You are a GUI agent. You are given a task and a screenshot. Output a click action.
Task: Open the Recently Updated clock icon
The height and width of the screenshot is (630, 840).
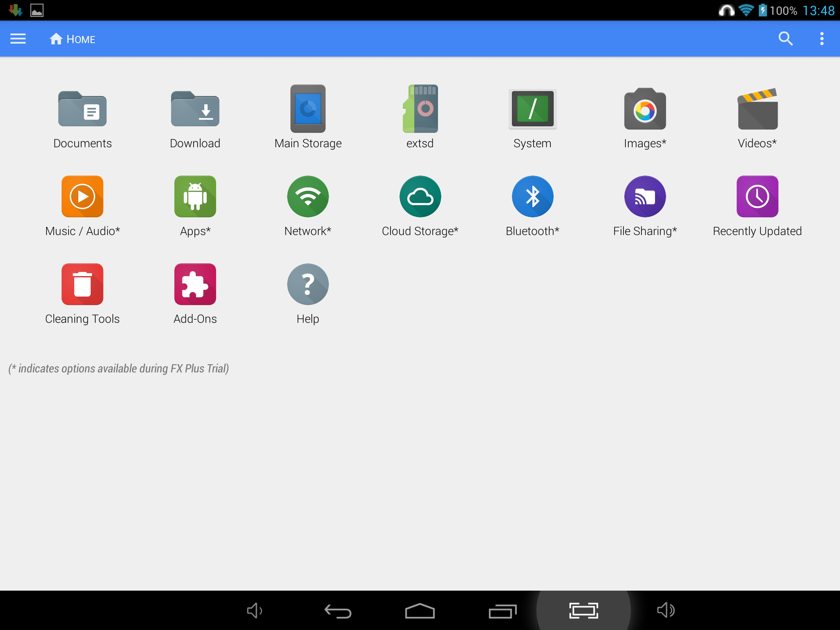pyautogui.click(x=757, y=196)
